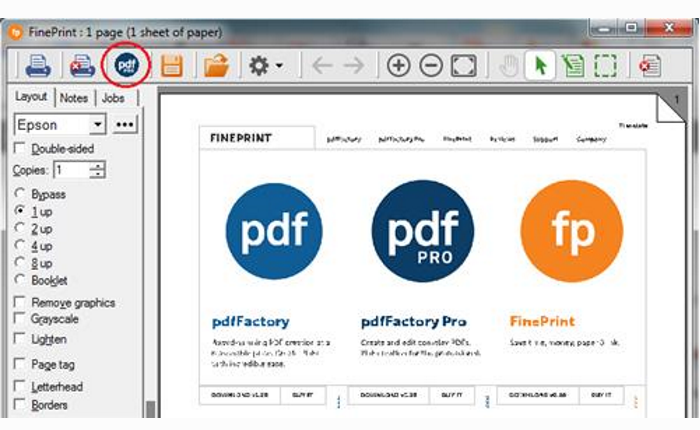The image size is (700, 430).
Task: Click the Company link in preview navigation
Action: tap(592, 139)
